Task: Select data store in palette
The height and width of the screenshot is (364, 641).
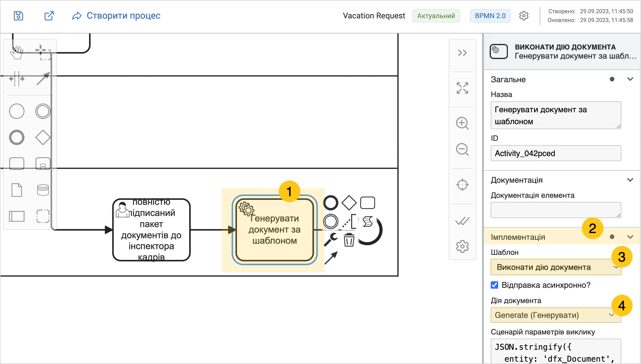Action: pos(43,190)
